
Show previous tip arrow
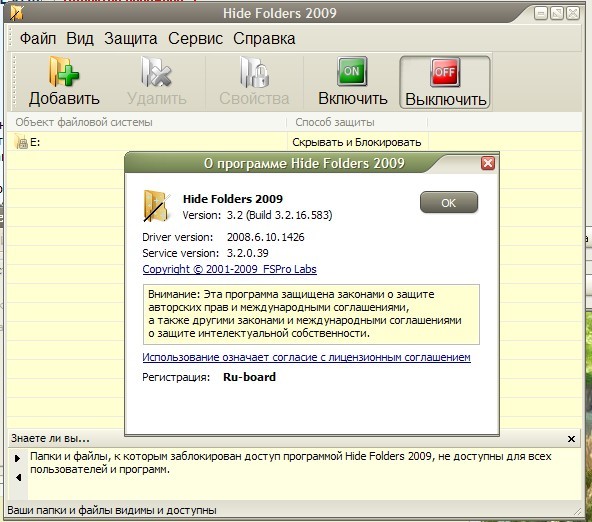(18, 477)
